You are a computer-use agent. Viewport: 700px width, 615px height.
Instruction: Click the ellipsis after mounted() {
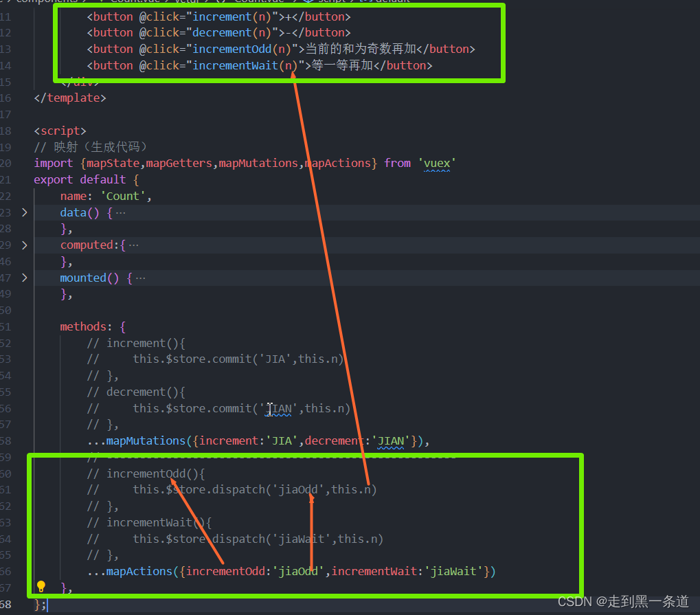tap(141, 278)
